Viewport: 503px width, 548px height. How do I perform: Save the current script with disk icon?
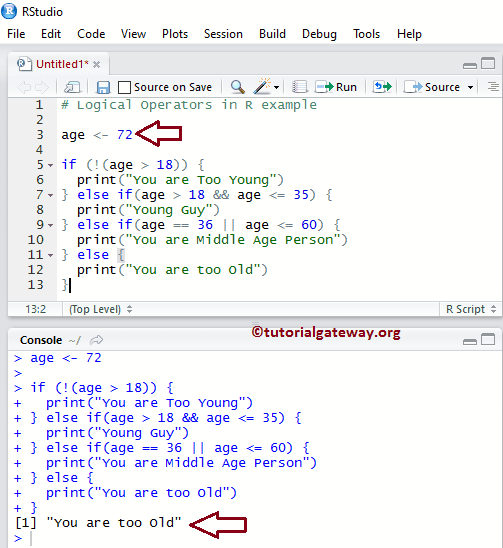[103, 87]
